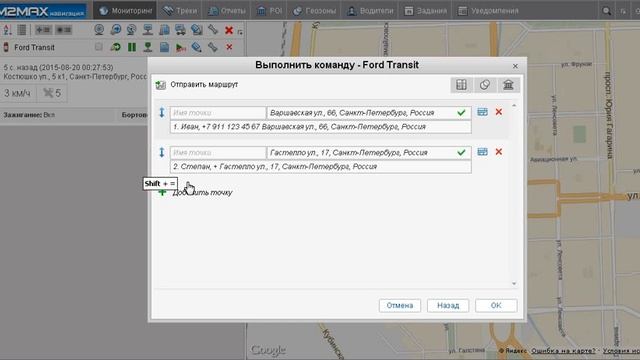Open the Задания tab

click(425, 11)
